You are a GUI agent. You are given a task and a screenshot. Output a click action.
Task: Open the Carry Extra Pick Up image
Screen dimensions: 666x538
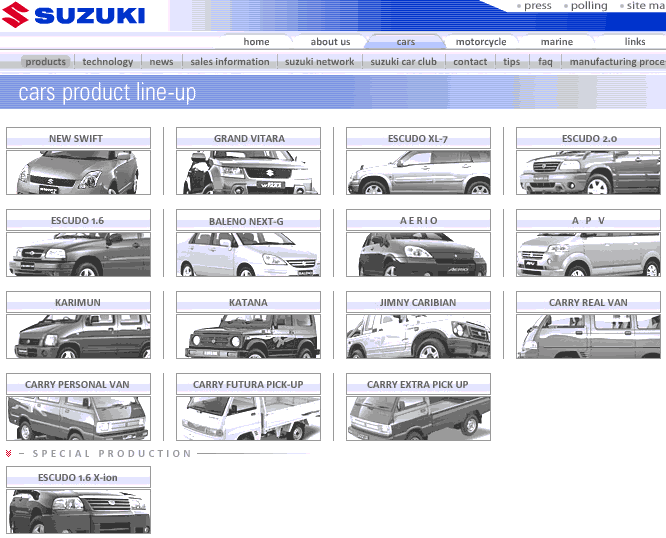point(418,418)
